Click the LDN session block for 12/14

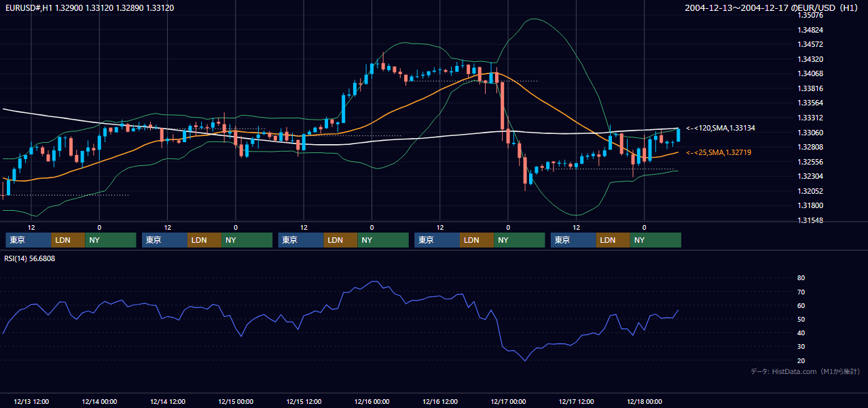point(204,240)
